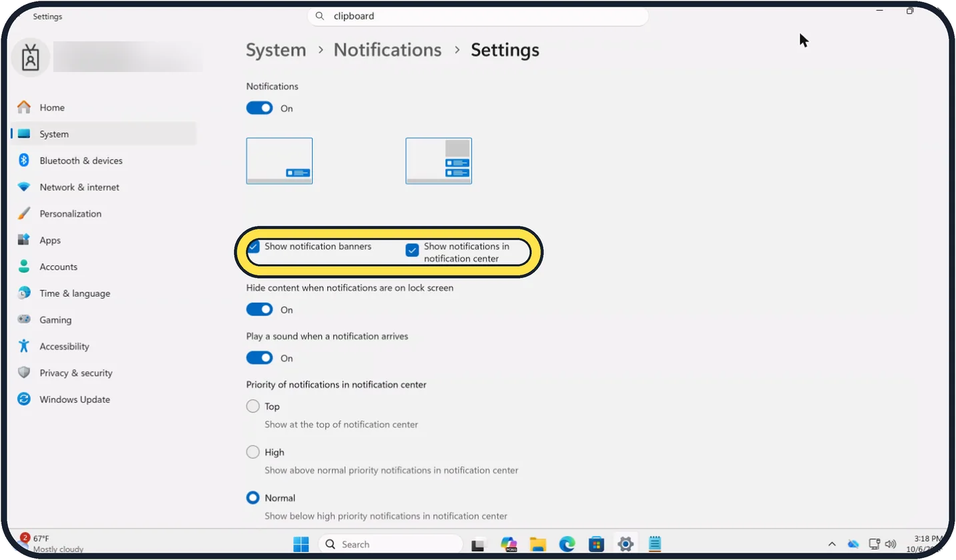Open the Accessibility figure icon

[24, 347]
